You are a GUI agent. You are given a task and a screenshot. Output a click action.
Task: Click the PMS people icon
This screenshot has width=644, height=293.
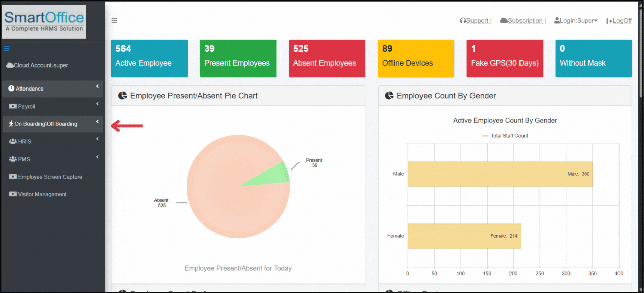(x=13, y=159)
